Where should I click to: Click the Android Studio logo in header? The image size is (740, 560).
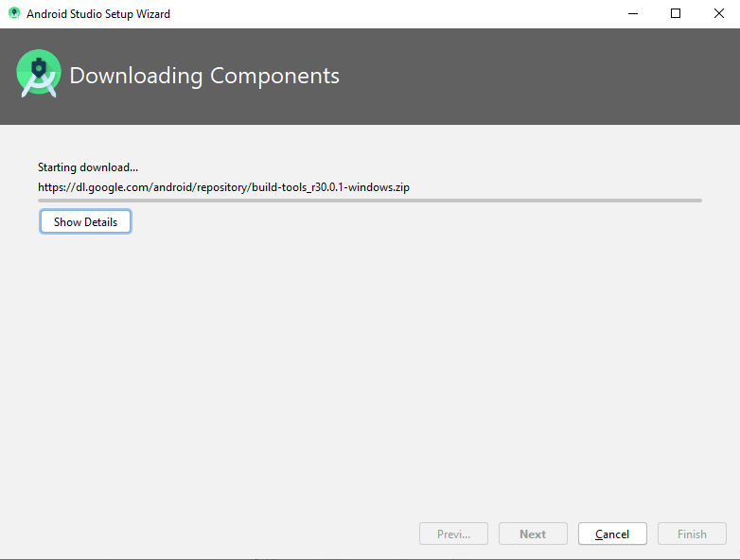pyautogui.click(x=39, y=75)
